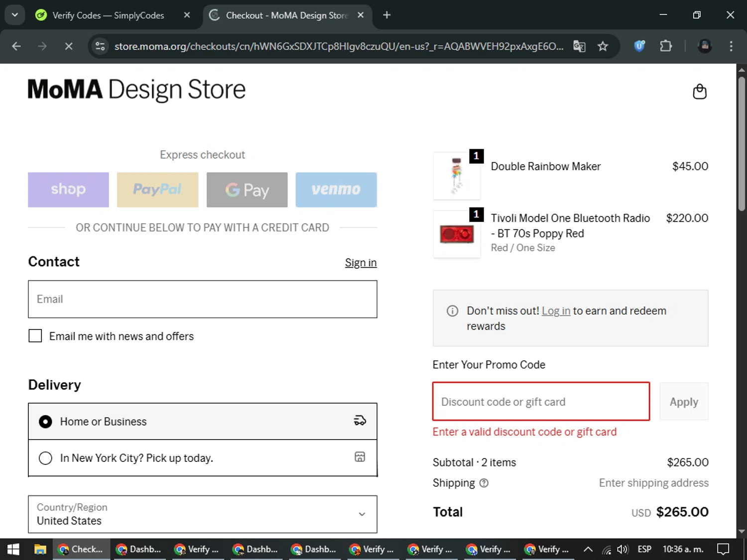Open Chrome three-dot menu
747x560 pixels.
pyautogui.click(x=731, y=46)
